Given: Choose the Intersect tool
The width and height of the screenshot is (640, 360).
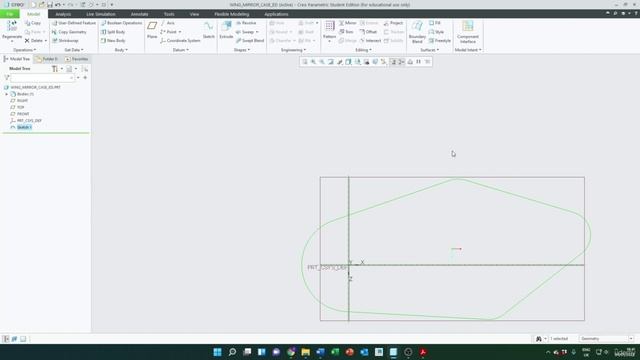Looking at the screenshot, I should click(x=370, y=41).
